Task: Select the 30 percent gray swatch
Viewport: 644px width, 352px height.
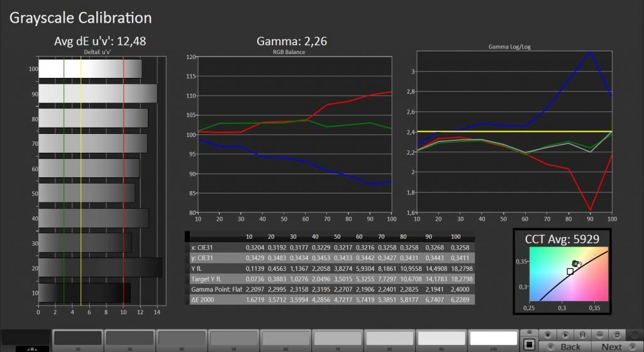Action: (x=130, y=339)
